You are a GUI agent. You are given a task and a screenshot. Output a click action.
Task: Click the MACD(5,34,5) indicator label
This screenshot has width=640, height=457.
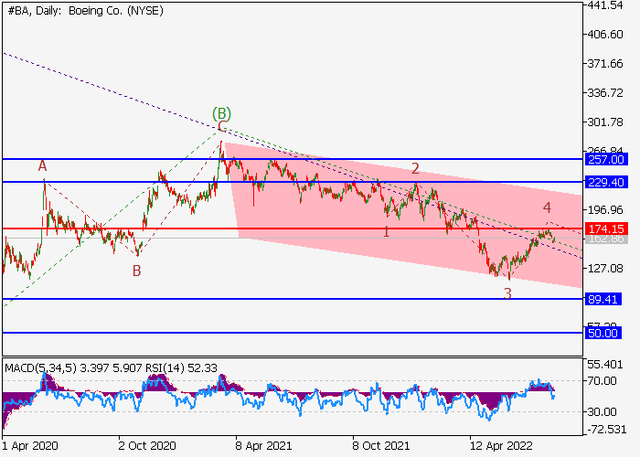(x=40, y=368)
